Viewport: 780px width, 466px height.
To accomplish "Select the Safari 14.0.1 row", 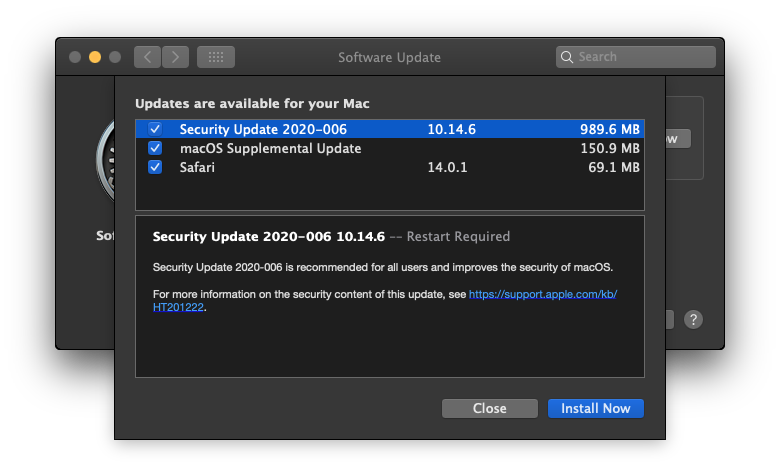I will pyautogui.click(x=300, y=167).
